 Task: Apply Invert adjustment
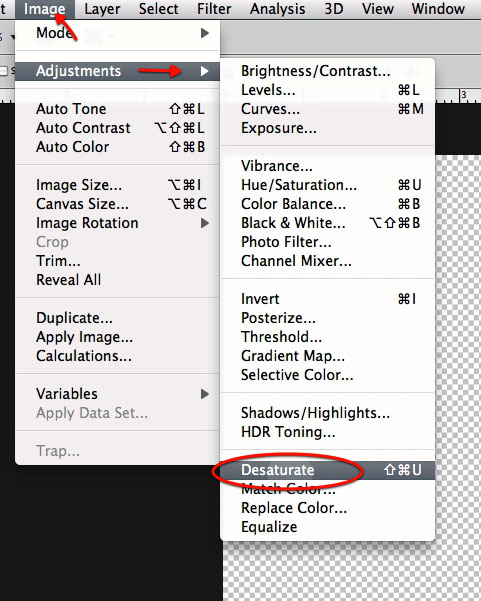pos(328,299)
